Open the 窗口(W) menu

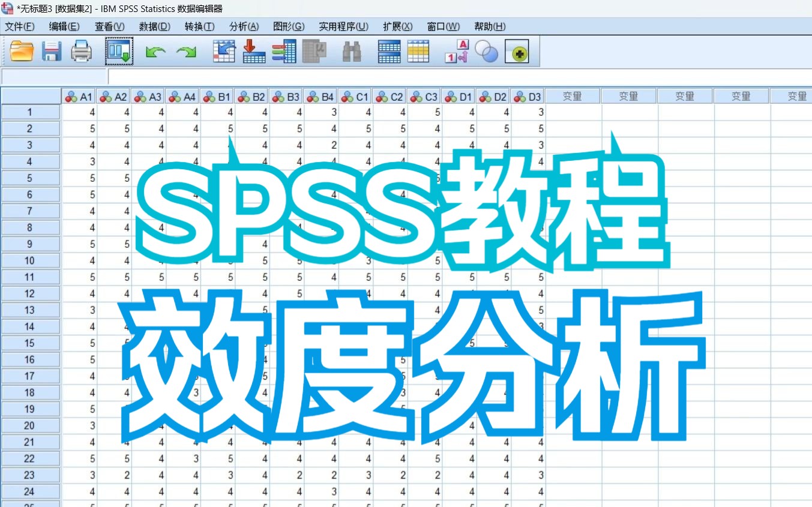[444, 26]
